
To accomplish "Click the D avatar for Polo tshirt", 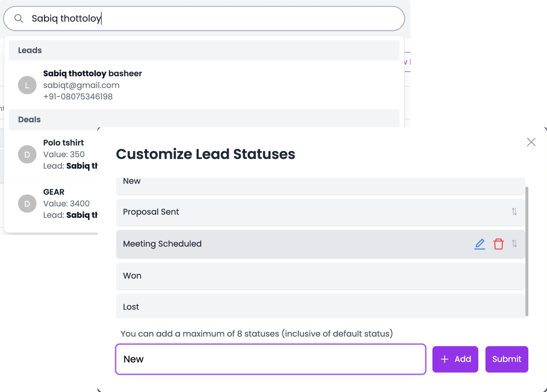I will point(27,154).
